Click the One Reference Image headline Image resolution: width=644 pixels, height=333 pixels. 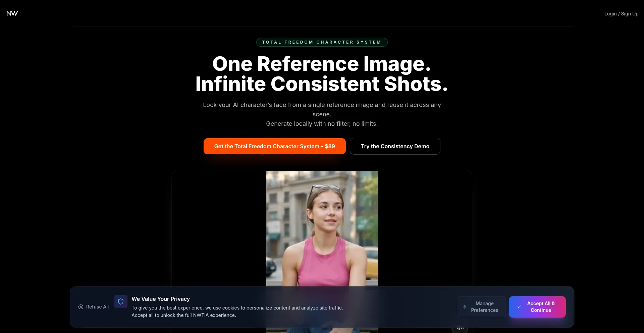click(321, 64)
